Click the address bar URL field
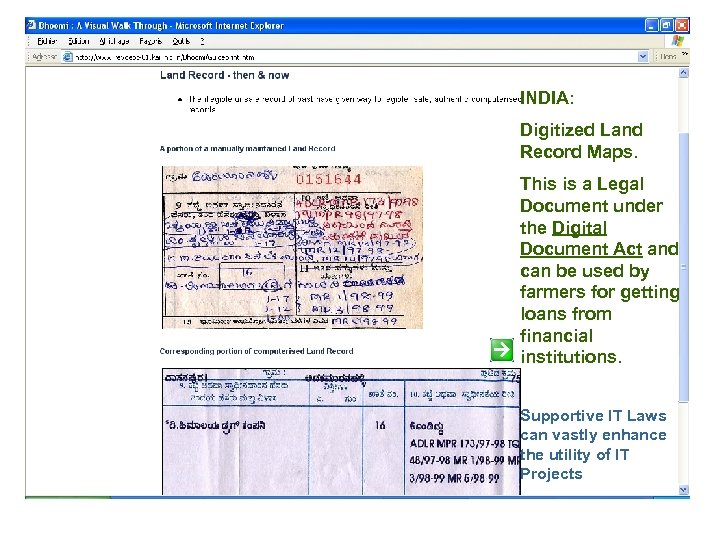The height and width of the screenshot is (540, 720). pos(354,57)
